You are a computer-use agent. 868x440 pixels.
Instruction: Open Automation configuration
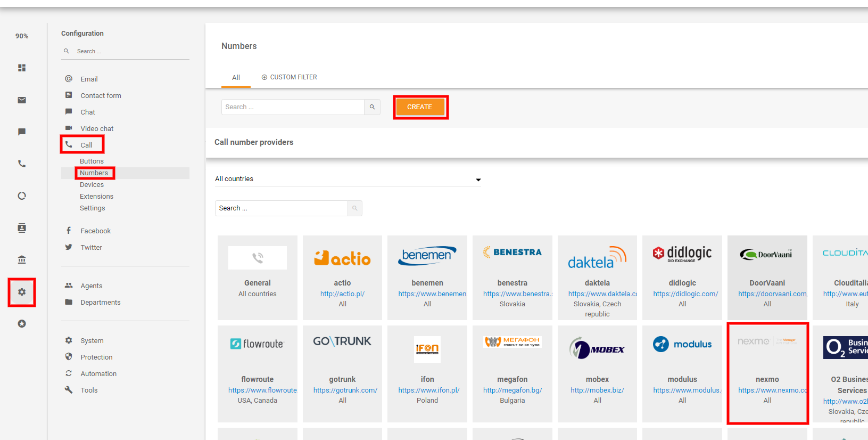click(x=98, y=373)
